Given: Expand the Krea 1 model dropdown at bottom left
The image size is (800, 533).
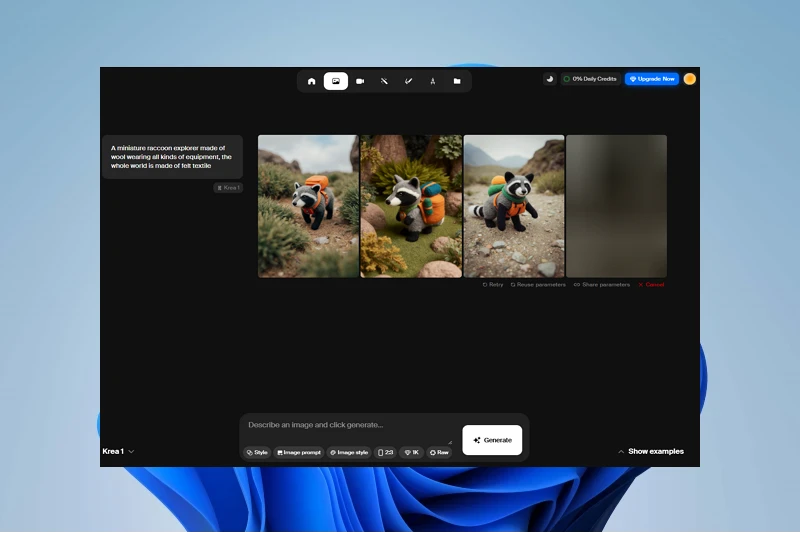Looking at the screenshot, I should (x=118, y=451).
